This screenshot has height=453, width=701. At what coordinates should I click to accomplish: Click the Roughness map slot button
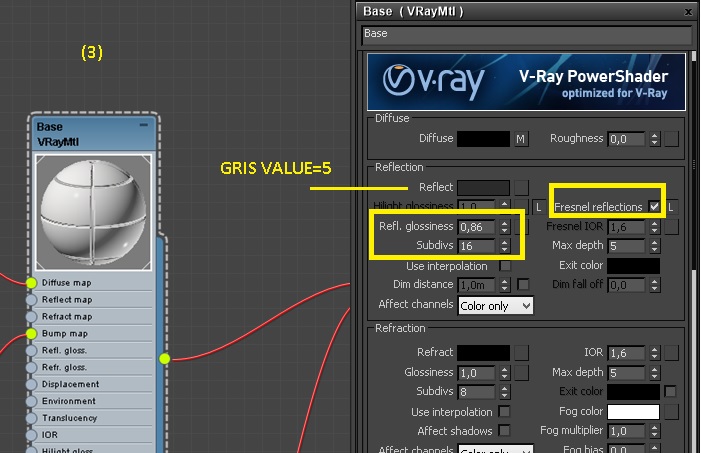pos(671,139)
